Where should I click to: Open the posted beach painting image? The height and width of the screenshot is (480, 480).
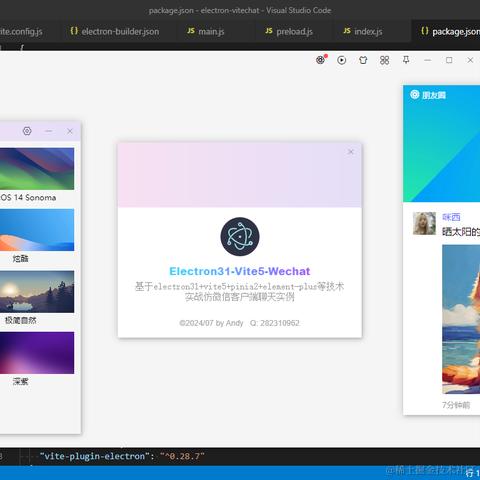click(x=461, y=319)
